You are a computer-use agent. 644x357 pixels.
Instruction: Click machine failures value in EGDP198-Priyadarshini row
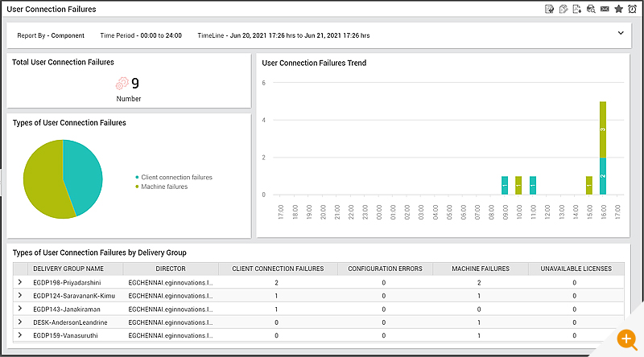click(x=479, y=283)
